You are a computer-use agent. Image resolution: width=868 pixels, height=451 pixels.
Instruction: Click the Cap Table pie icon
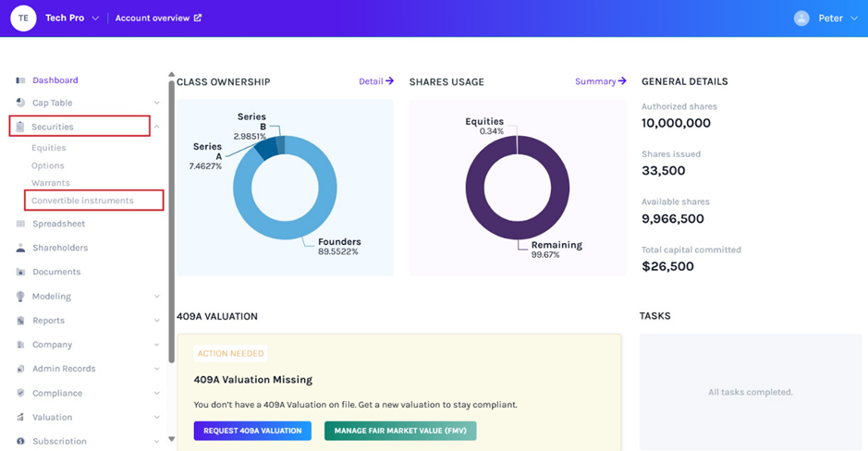tap(20, 103)
